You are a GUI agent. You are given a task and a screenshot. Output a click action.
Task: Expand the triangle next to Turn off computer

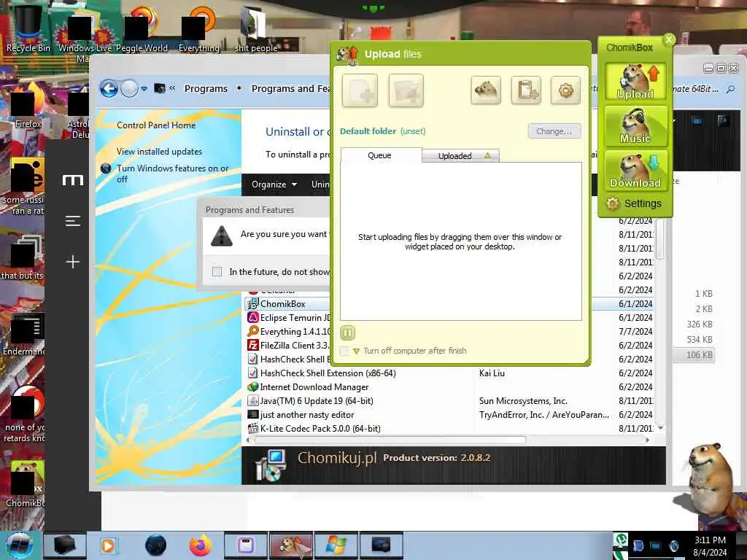point(356,351)
